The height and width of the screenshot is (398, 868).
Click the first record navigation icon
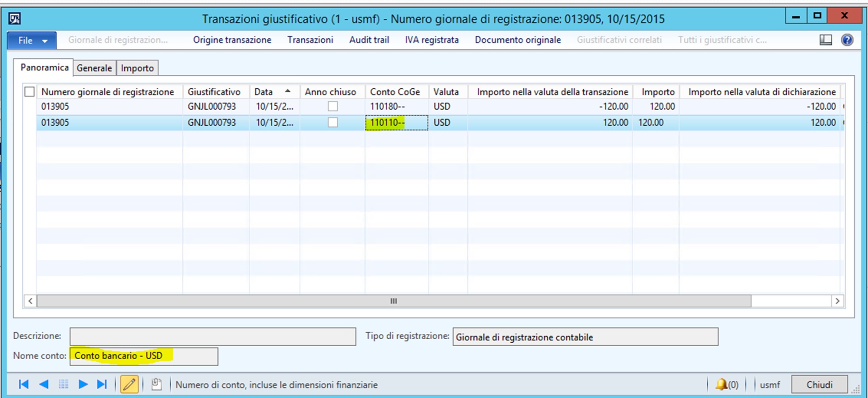pos(24,384)
